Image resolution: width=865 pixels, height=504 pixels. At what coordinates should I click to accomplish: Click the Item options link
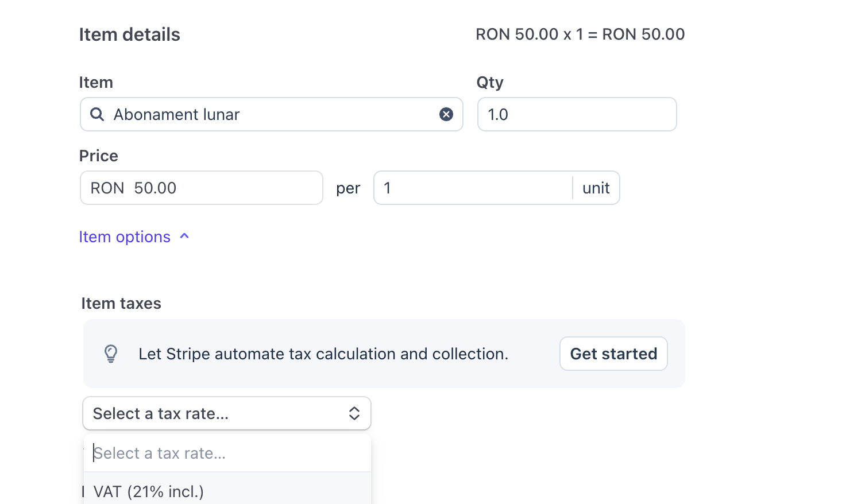125,237
